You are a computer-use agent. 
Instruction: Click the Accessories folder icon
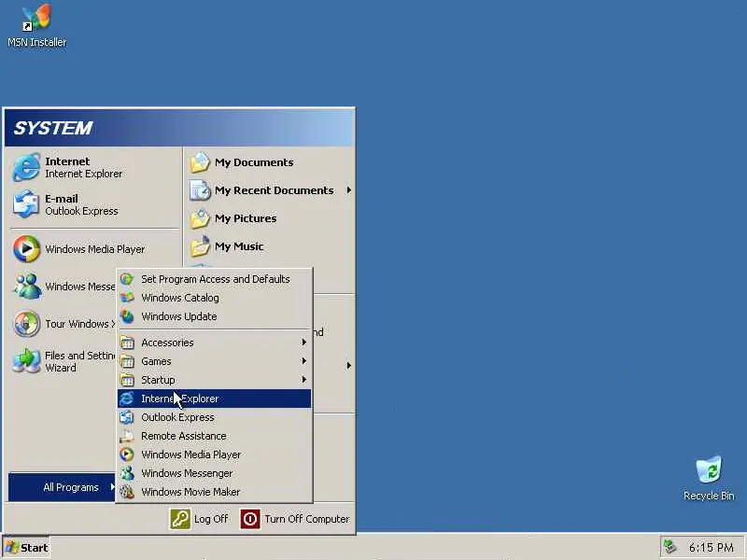(x=127, y=343)
